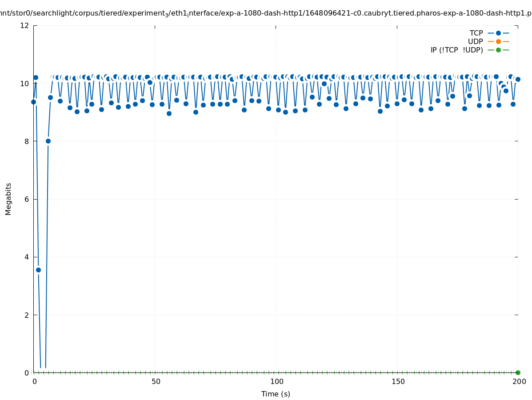Select the TCP legend label
Image resolution: width=532 pixels, height=400 pixels.
coord(476,33)
